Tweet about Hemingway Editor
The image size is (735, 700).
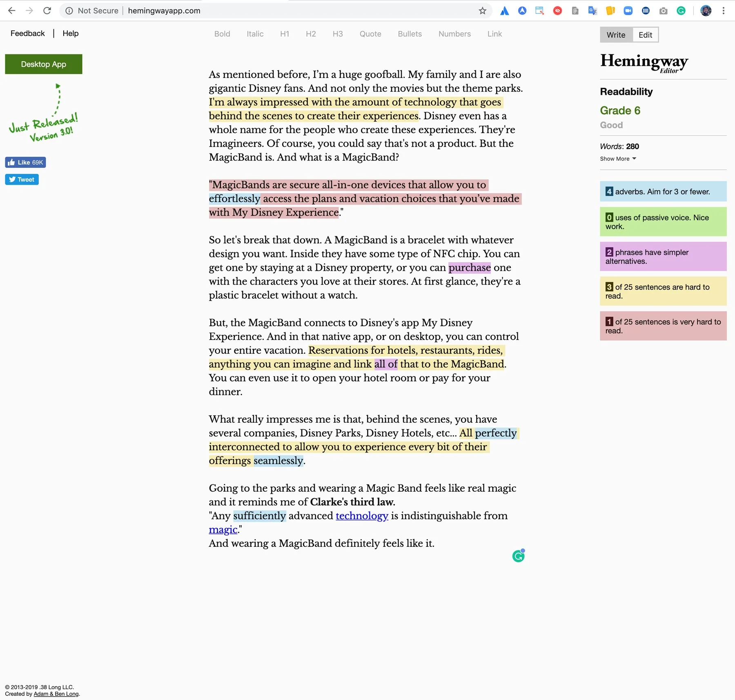(22, 180)
